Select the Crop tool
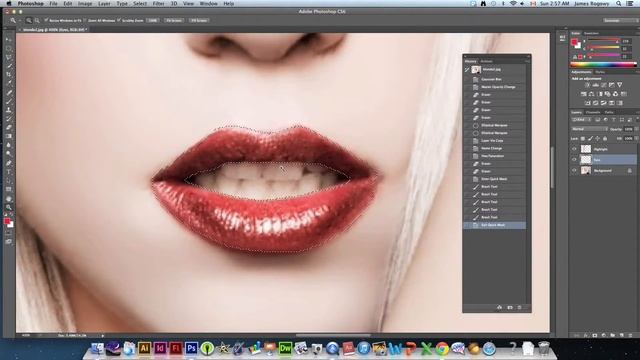This screenshot has height=360, width=640. click(x=9, y=74)
